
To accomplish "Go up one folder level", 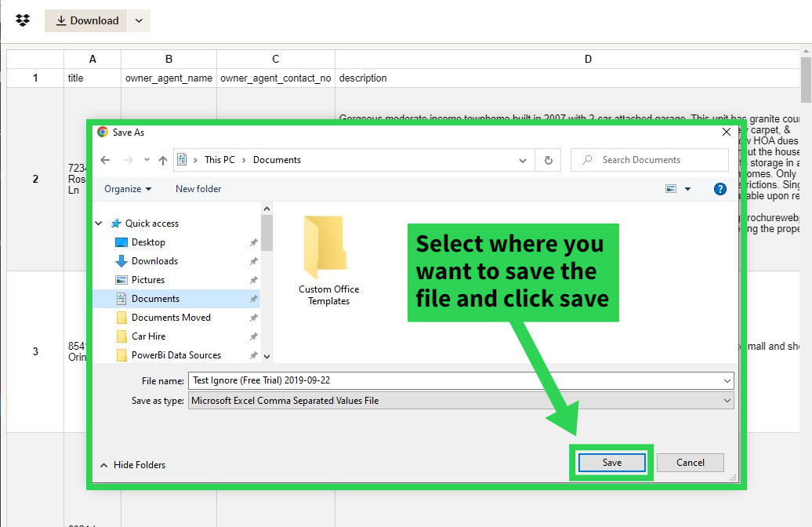I will [x=162, y=160].
